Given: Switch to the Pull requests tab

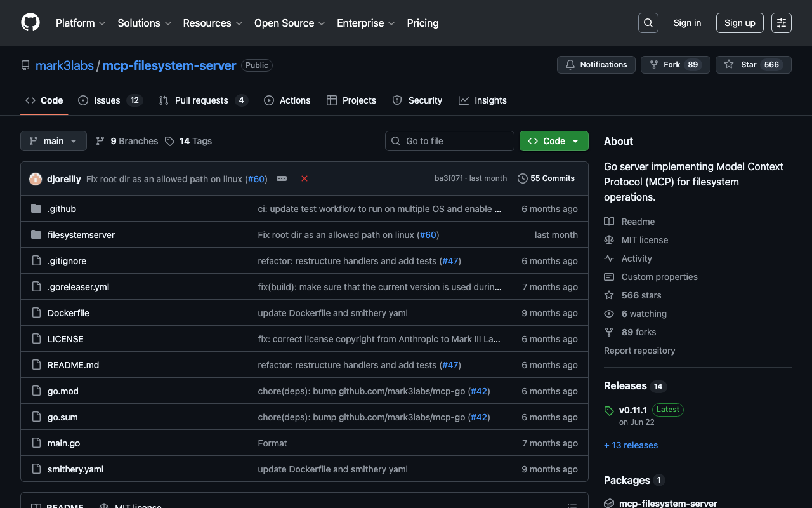Looking at the screenshot, I should pos(201,100).
